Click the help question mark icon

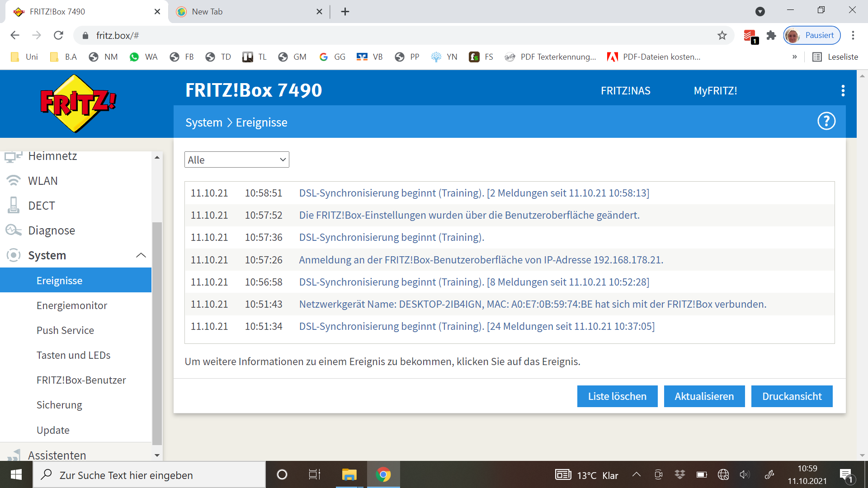click(x=826, y=121)
